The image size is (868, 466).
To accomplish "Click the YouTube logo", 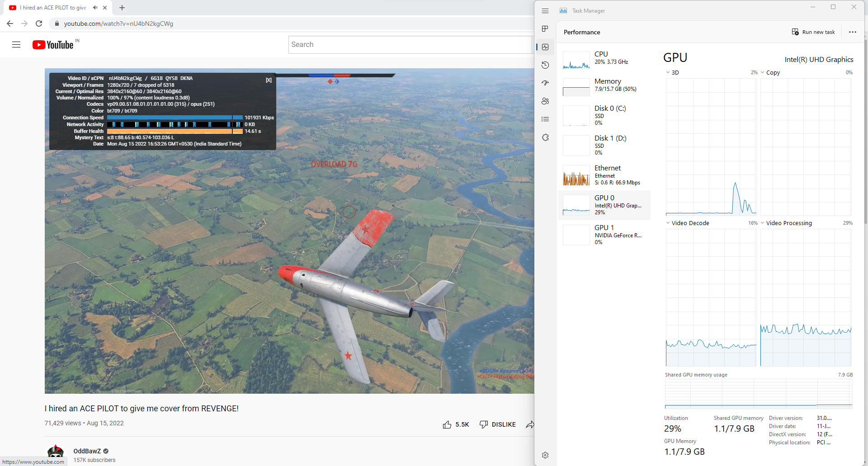I will point(53,45).
